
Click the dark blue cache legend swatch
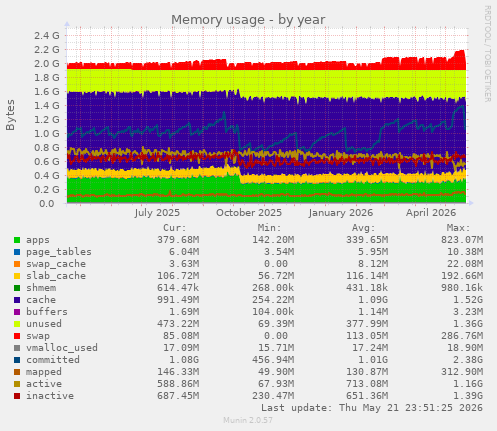click(17, 300)
